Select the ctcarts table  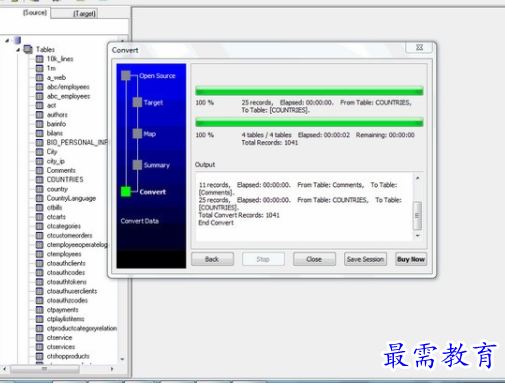coord(56,217)
